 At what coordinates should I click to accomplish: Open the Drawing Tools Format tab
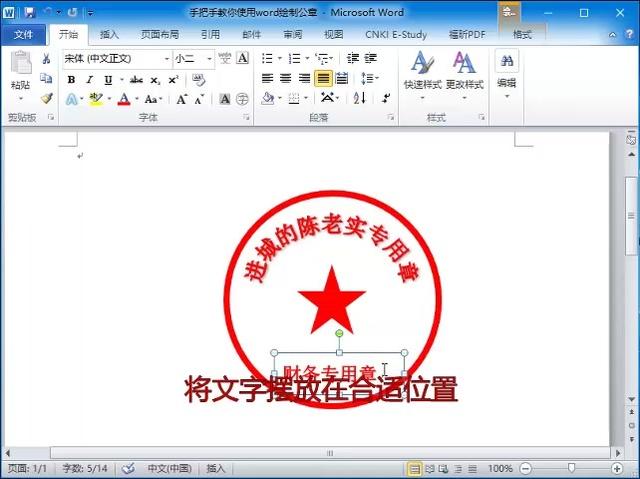(522, 35)
